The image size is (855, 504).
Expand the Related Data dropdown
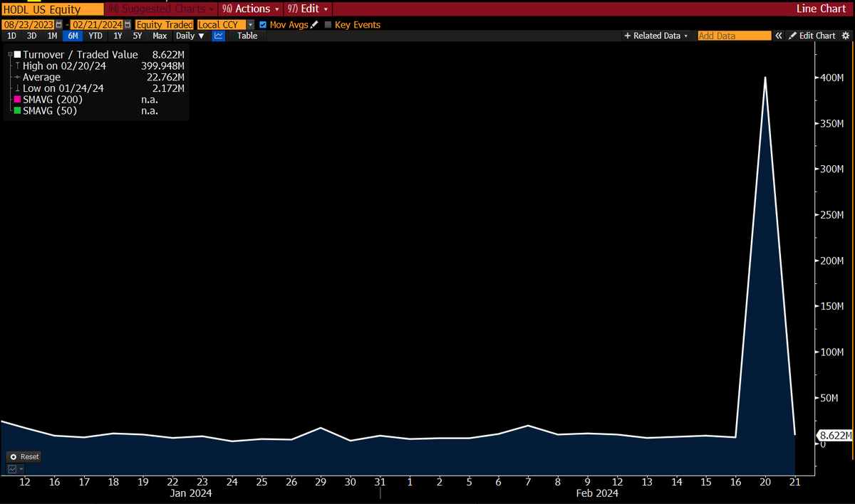click(656, 36)
